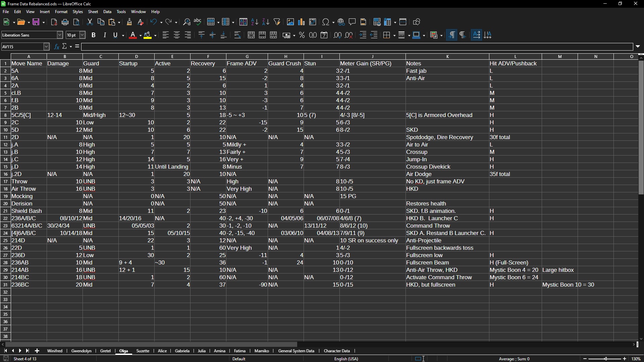Viewport: 644px width, 362px height.
Task: Align text right
Action: click(x=188, y=35)
